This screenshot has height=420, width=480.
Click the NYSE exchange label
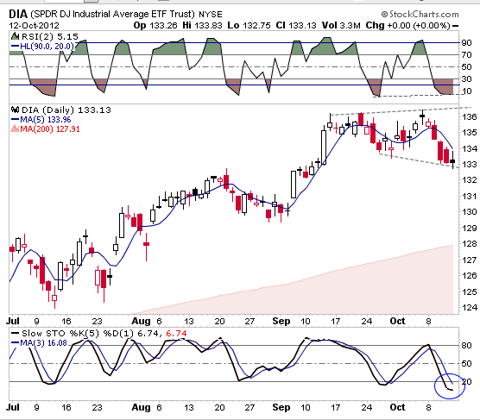(210, 14)
